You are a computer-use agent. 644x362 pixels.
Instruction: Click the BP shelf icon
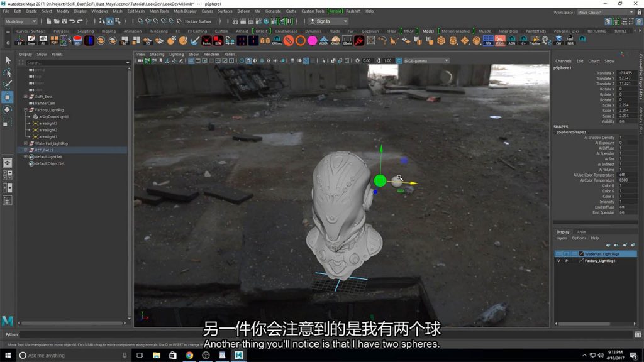[x=19, y=41]
